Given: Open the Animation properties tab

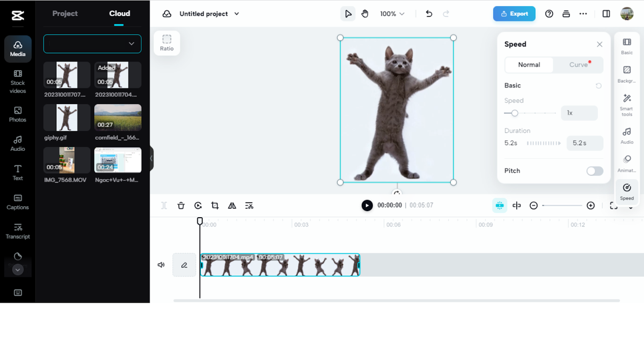Looking at the screenshot, I should pyautogui.click(x=627, y=164).
